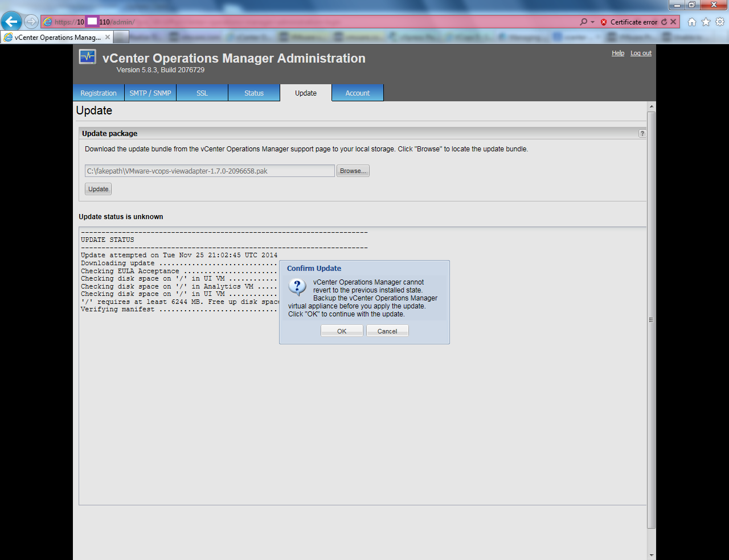The image size is (729, 560).
Task: Click 'Version 5.8.3, Build 2076729' text
Action: pos(161,70)
